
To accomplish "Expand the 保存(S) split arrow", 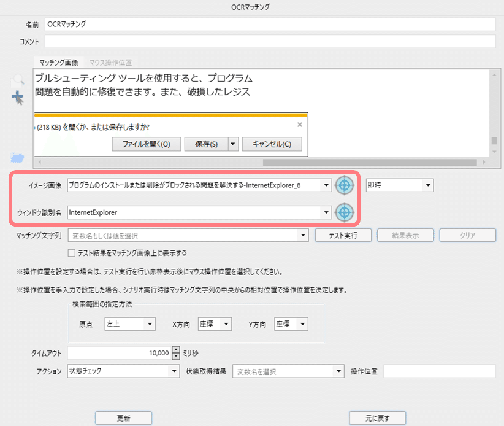I will 233,144.
